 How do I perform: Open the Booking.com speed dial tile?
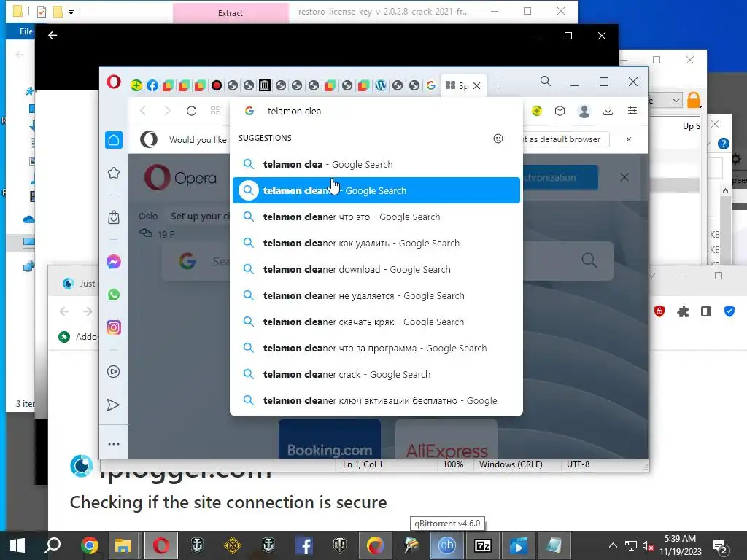(330, 439)
